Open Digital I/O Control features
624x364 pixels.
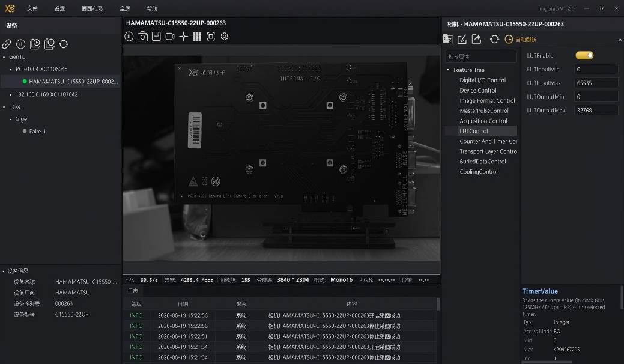click(x=482, y=80)
